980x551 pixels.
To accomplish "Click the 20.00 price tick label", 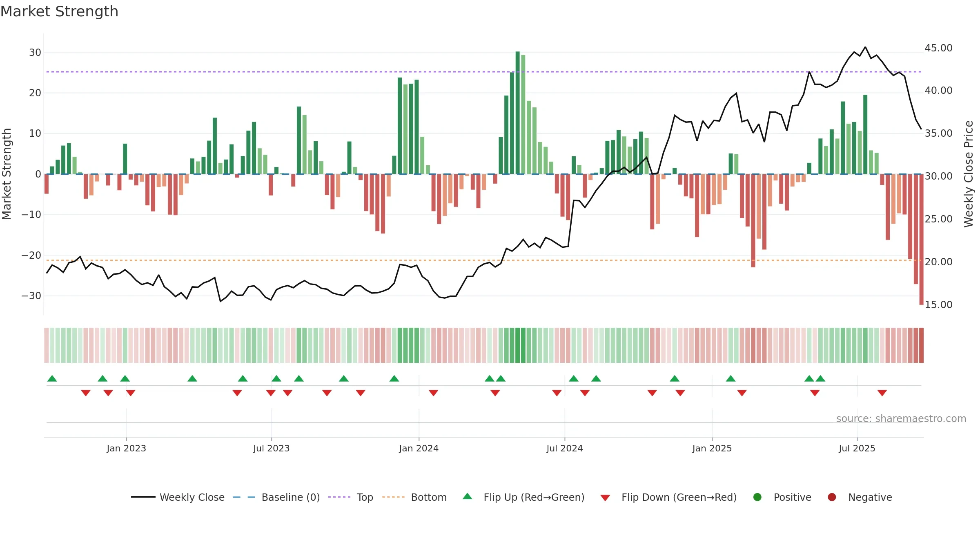I will tap(938, 262).
